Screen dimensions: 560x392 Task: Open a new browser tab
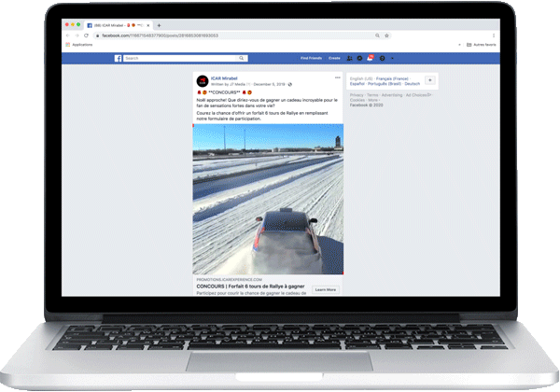pos(160,24)
